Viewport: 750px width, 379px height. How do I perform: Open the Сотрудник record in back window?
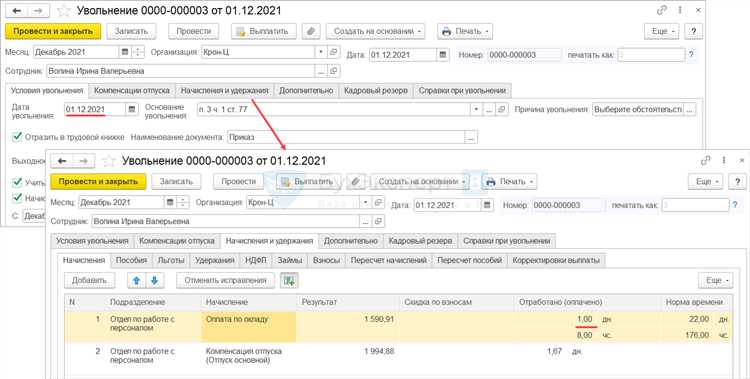pyautogui.click(x=333, y=71)
